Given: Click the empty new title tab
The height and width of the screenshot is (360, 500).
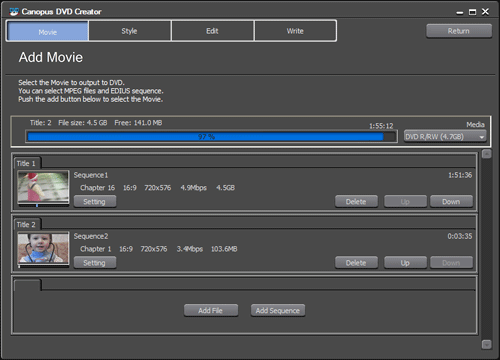Looking at the screenshot, I should 27,285.
